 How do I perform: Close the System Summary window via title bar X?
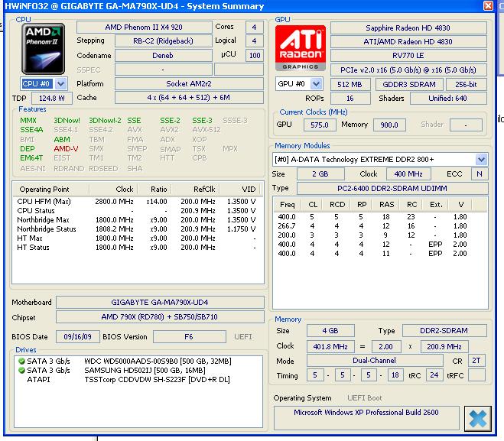click(488, 6)
